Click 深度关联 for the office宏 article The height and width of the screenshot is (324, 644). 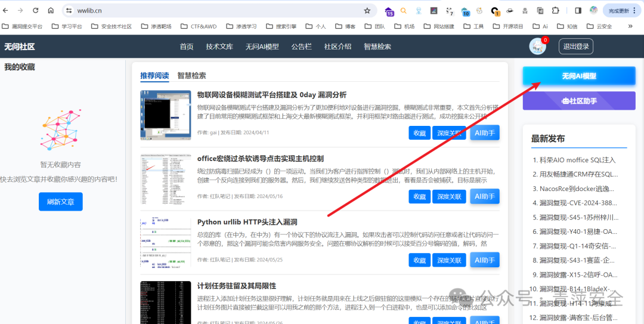coord(449,196)
